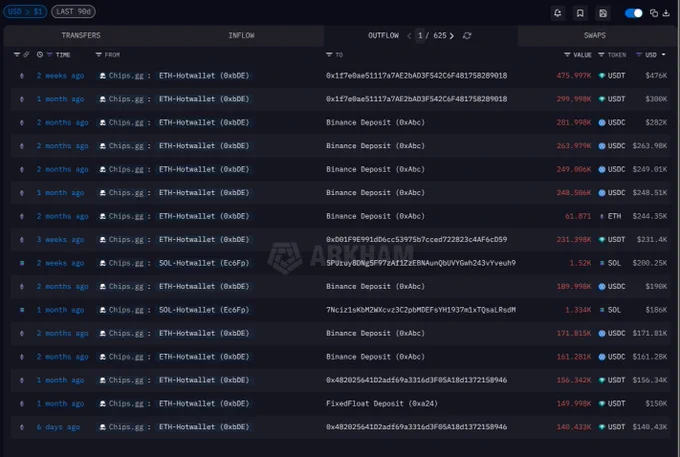
Task: Click USDT token in $476K row
Action: coord(616,75)
